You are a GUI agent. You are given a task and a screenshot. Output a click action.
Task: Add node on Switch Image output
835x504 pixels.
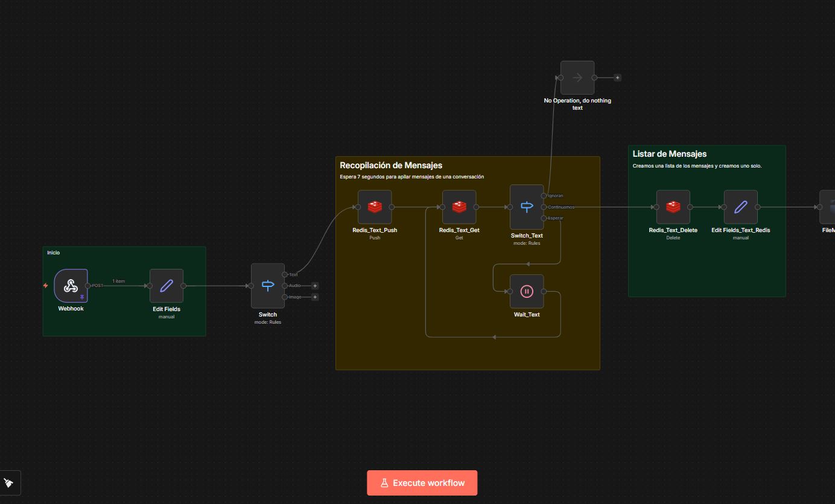click(315, 297)
